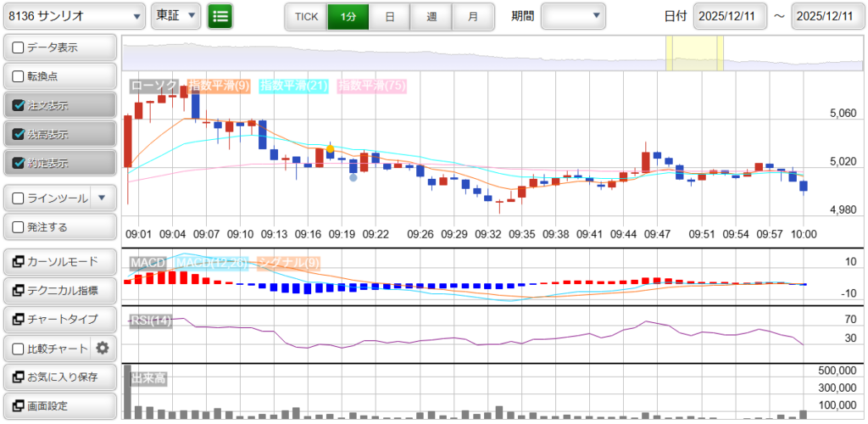Uncheck the 注文表示 option

19,105
